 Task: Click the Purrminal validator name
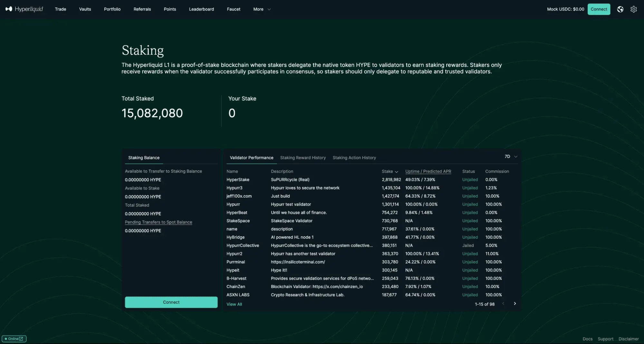[235, 262]
